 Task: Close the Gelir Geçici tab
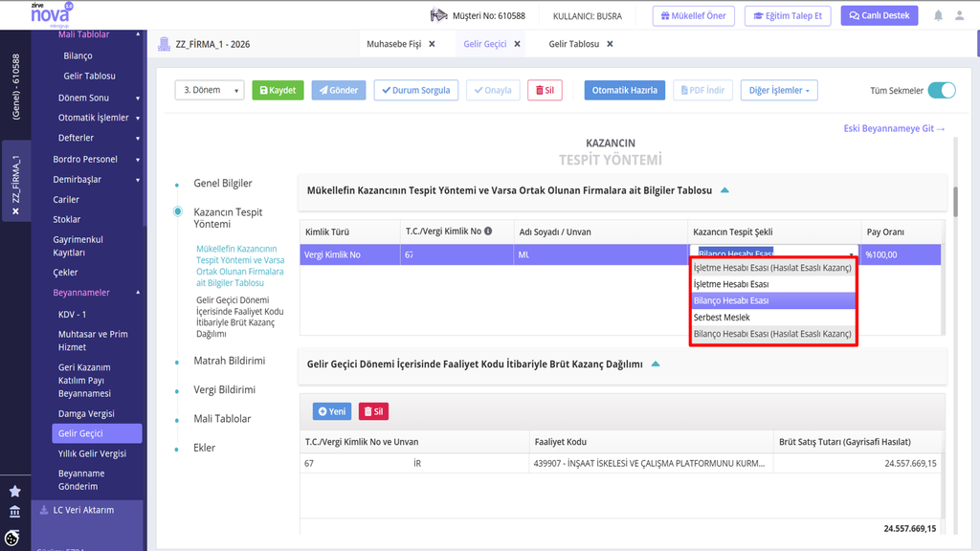click(x=517, y=44)
